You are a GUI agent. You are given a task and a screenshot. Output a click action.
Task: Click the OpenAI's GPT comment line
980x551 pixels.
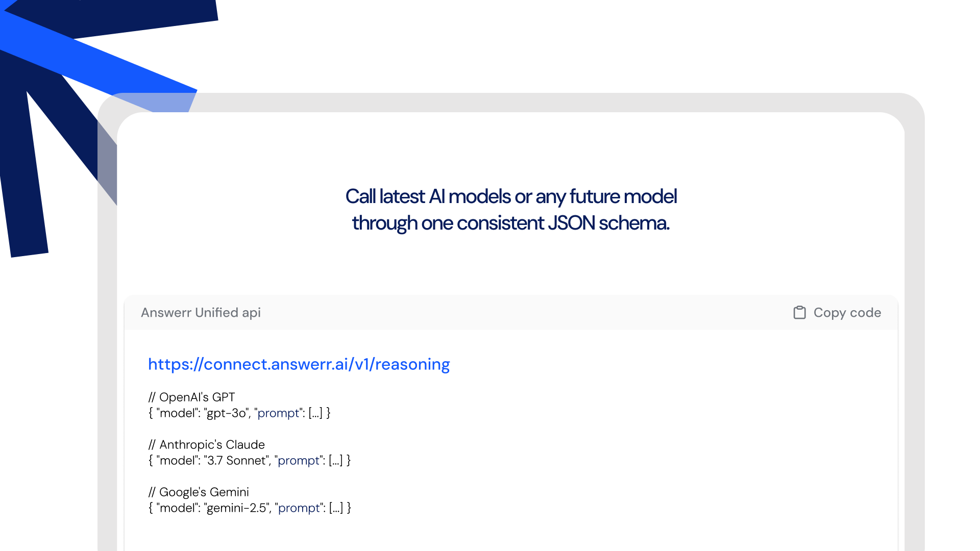(x=192, y=397)
